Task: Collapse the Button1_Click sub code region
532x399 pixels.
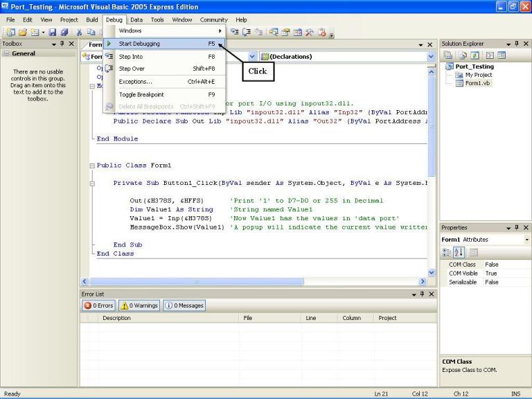Action: [x=92, y=184]
